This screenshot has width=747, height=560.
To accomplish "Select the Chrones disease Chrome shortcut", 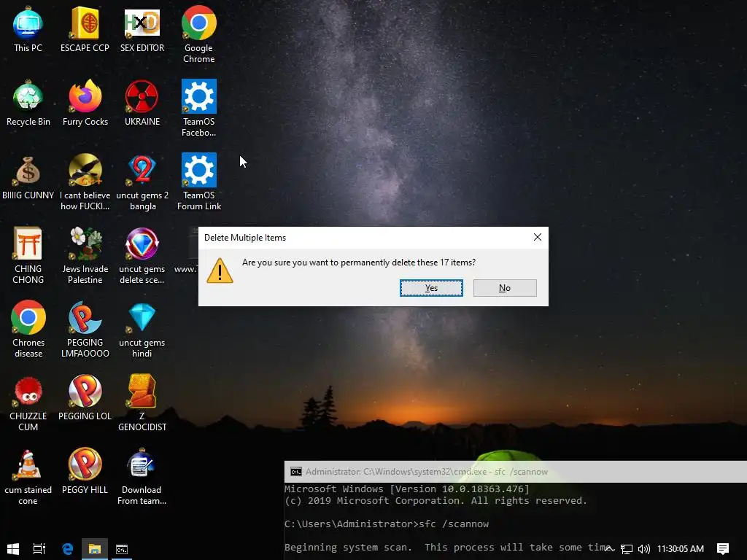I will tap(28, 329).
